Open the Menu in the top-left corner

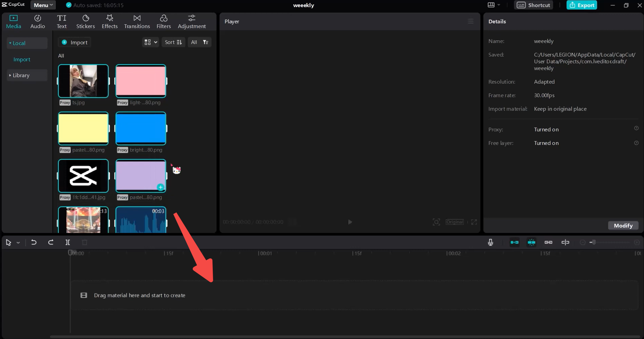coord(43,5)
